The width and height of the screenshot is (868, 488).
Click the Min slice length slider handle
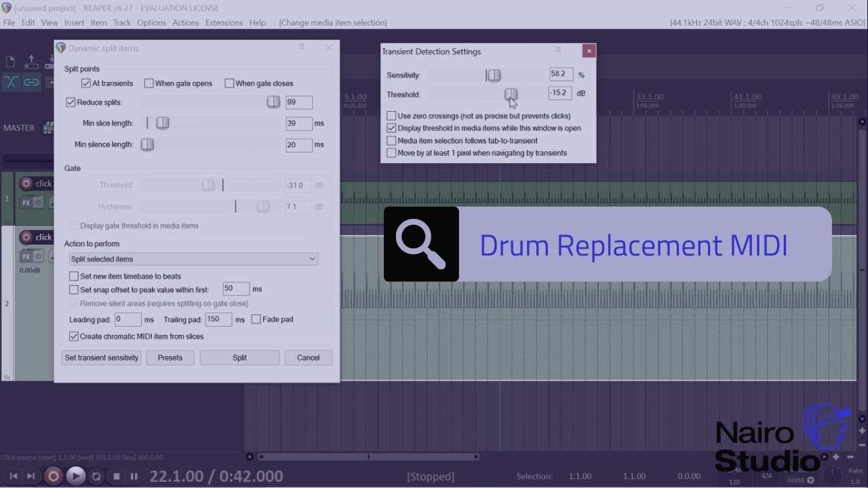[162, 123]
